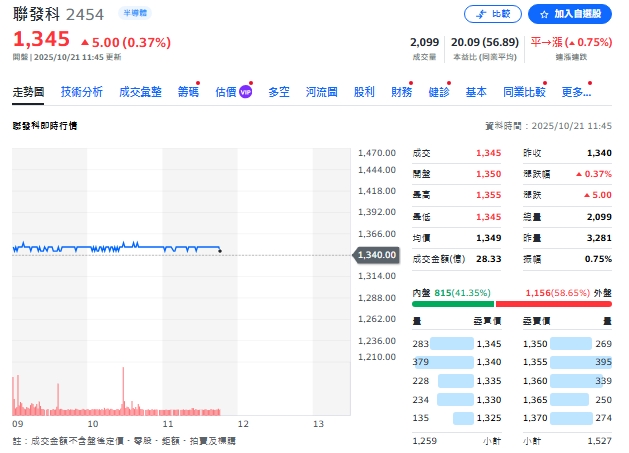Click the 1,350 ask price row
This screenshot has width=629, height=453.
click(567, 344)
